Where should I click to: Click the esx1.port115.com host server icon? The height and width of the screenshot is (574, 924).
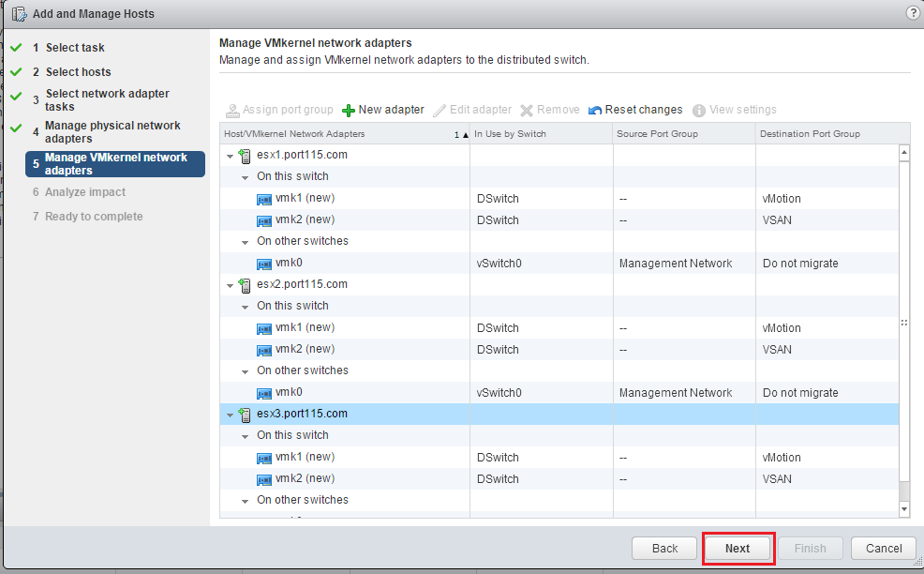246,155
